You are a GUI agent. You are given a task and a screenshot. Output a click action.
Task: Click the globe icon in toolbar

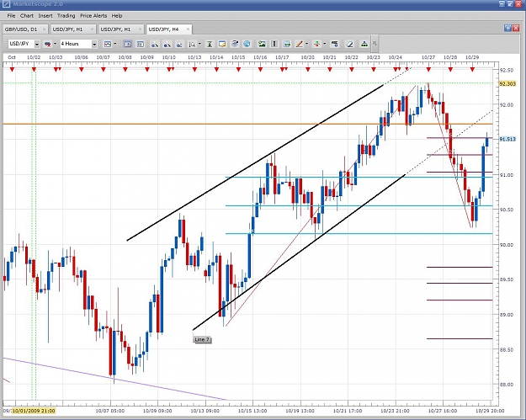[x=247, y=44]
